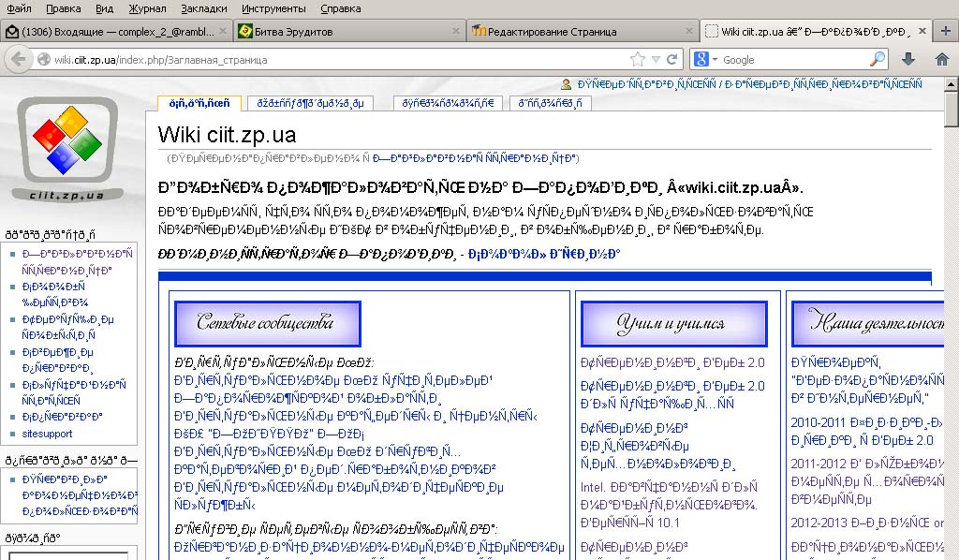Image resolution: width=959 pixels, height=560 pixels.
Task: Click the Сетевые сообщества banner image
Action: [267, 323]
